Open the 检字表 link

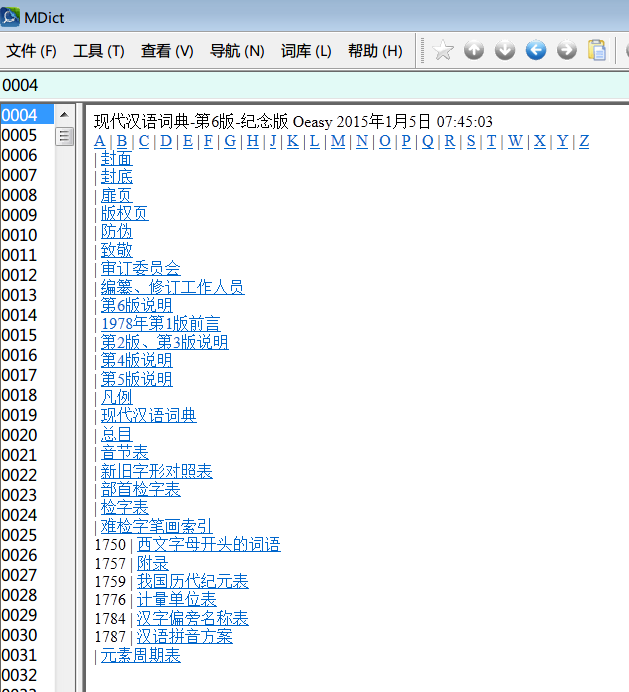click(124, 508)
